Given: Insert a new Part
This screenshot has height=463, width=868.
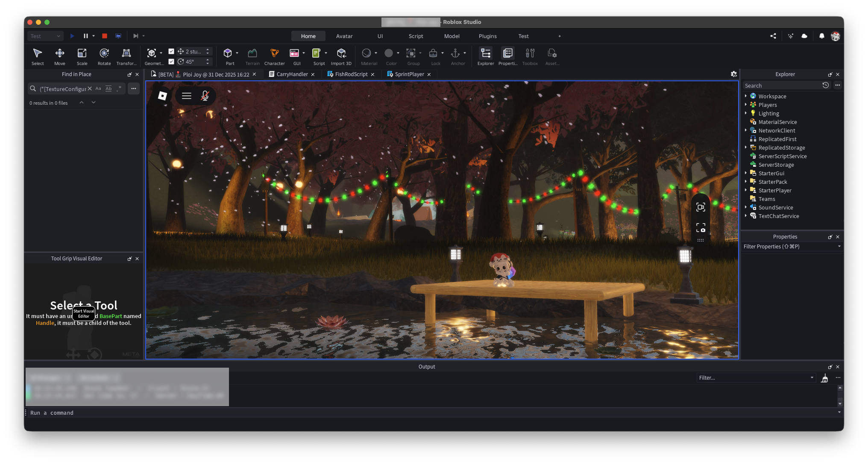Looking at the screenshot, I should tap(228, 53).
